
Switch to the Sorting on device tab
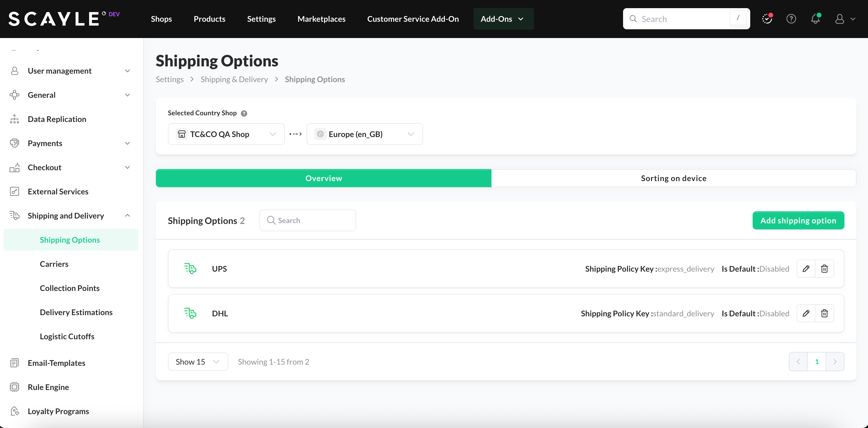click(x=673, y=178)
